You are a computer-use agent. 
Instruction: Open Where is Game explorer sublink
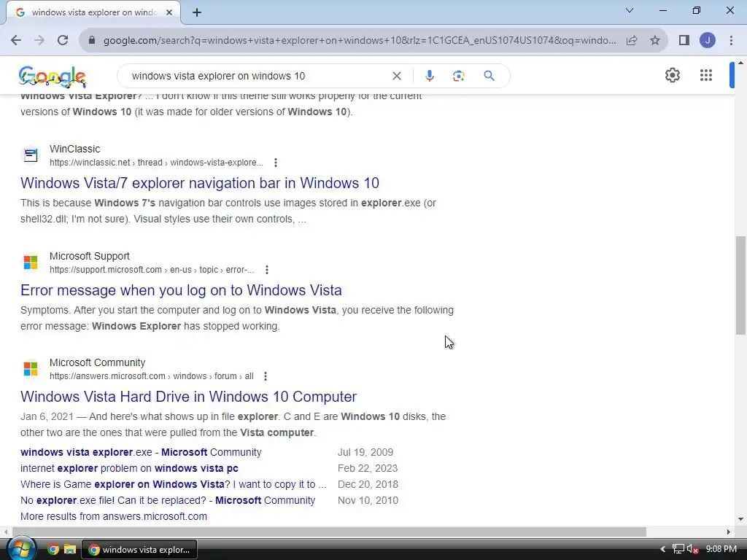pyautogui.click(x=174, y=484)
